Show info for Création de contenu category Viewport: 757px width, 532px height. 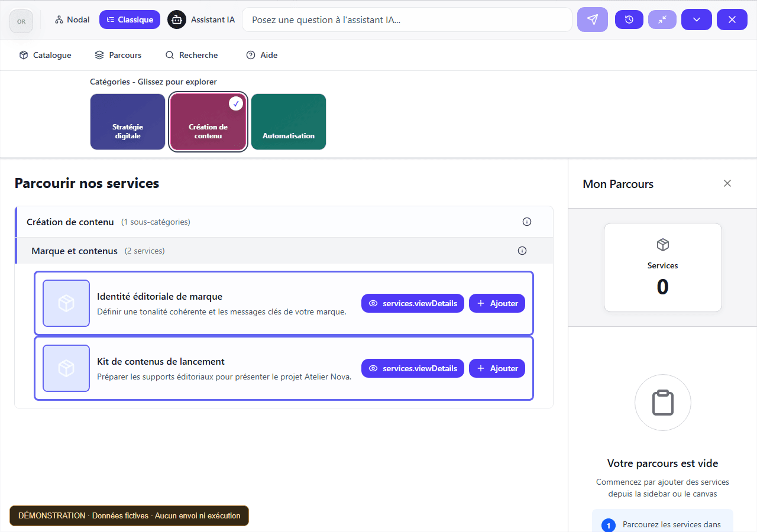[527, 222]
